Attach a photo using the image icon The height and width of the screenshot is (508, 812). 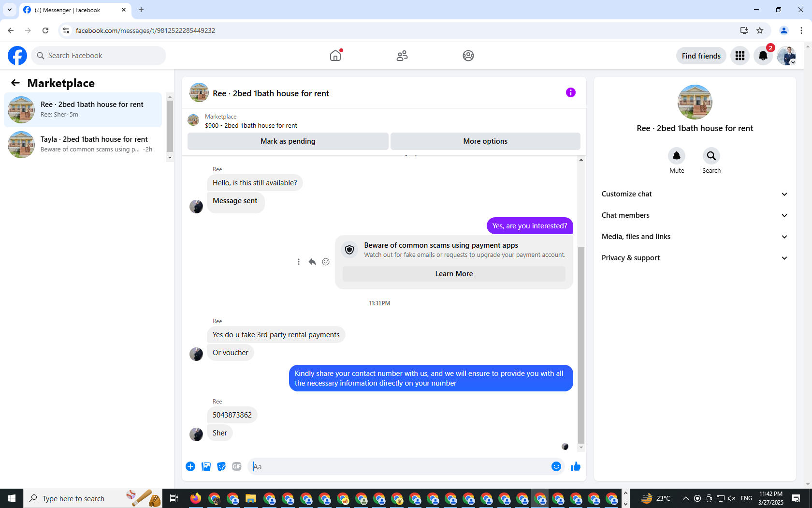(x=206, y=466)
